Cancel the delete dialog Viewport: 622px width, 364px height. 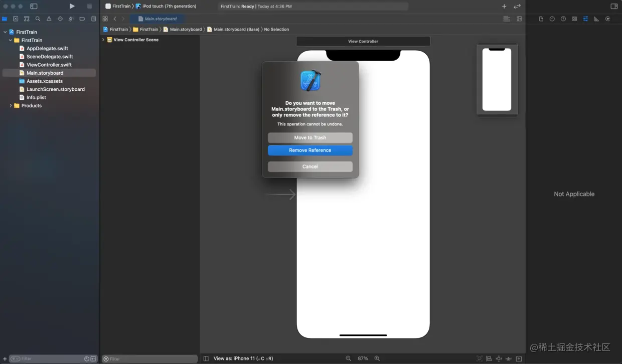point(310,166)
